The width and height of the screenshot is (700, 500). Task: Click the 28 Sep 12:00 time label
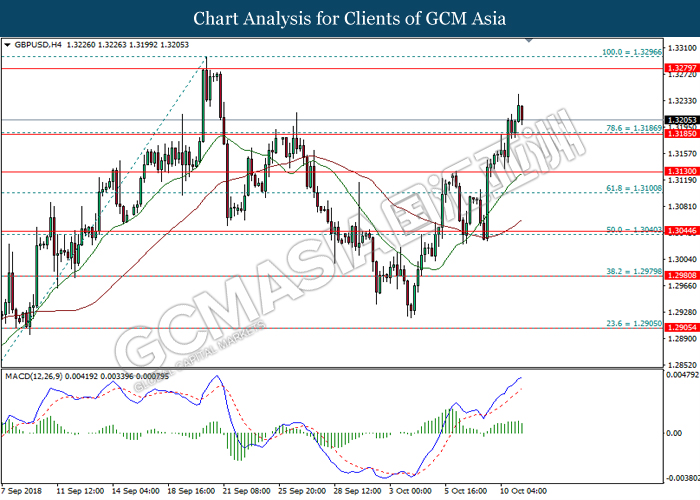tap(357, 491)
